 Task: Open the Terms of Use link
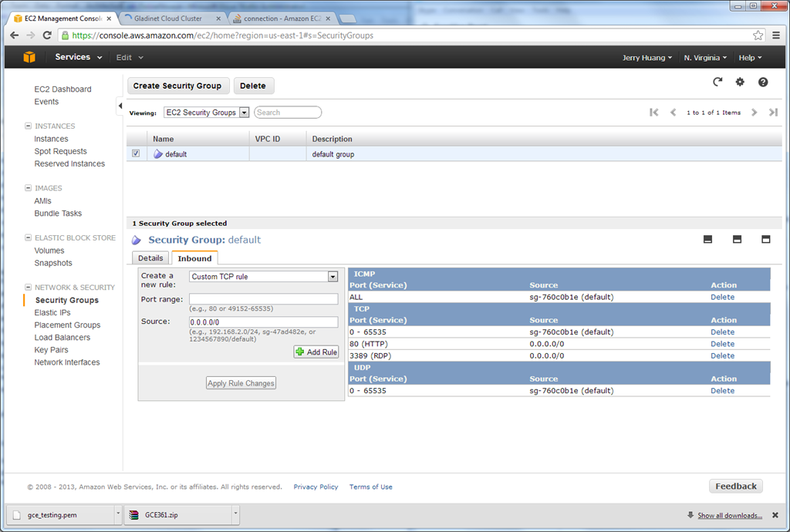coord(371,487)
